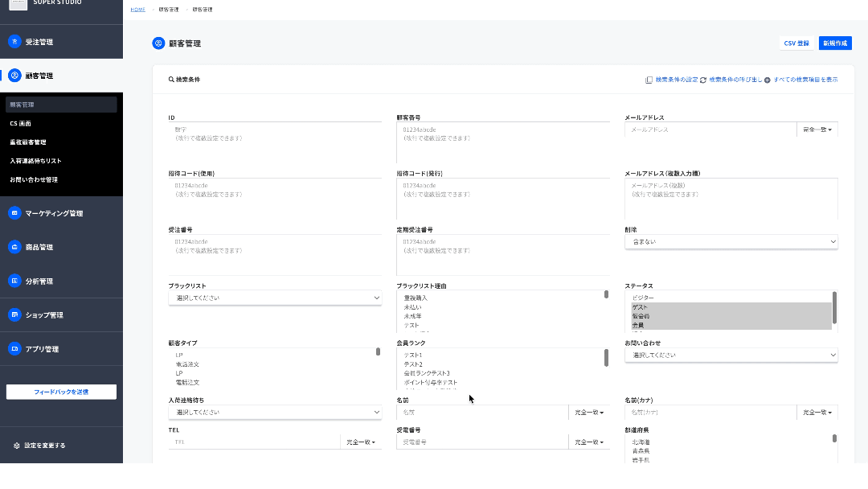Click the 名前 text input field

(482, 412)
